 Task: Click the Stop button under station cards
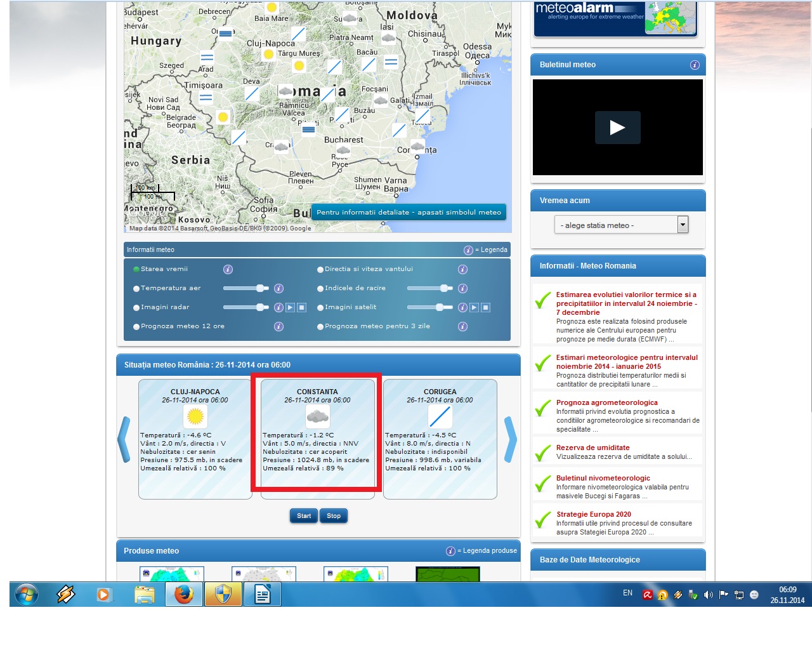point(334,515)
